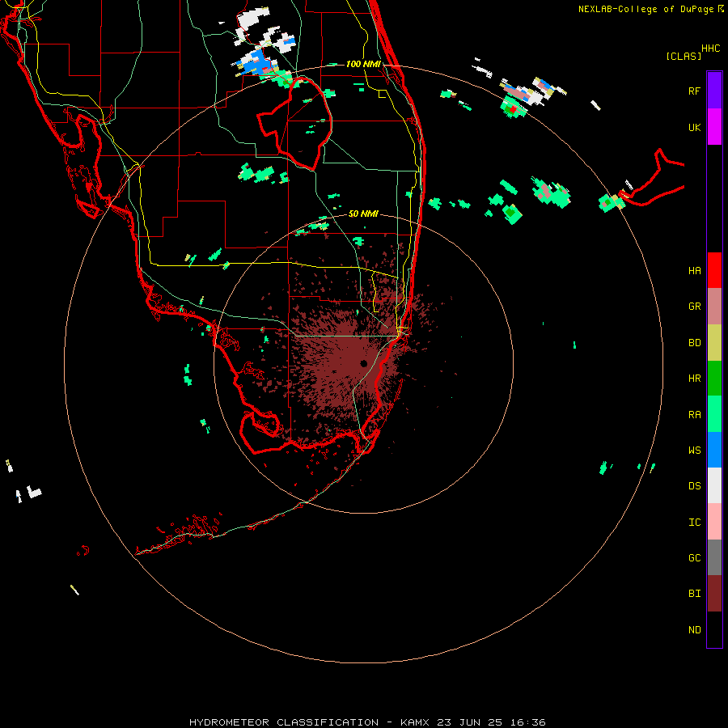The width and height of the screenshot is (728, 728).
Task: Click the UK magenta legend swatch
Action: 714,127
